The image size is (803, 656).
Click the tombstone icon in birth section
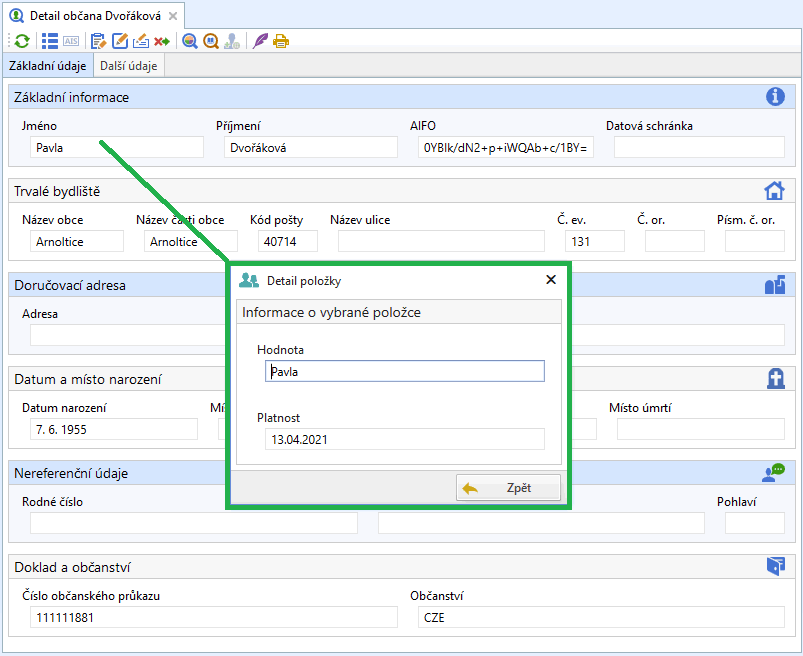pos(774,379)
